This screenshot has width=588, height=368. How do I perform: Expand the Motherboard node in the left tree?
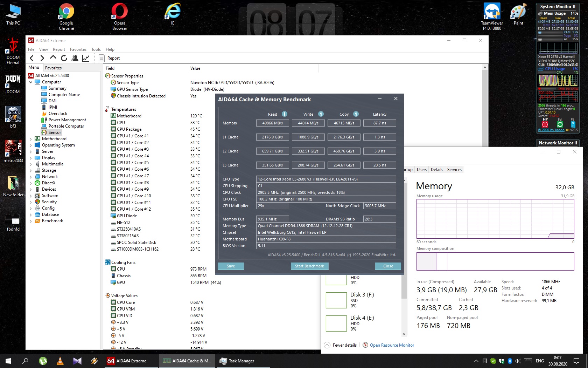(30, 139)
